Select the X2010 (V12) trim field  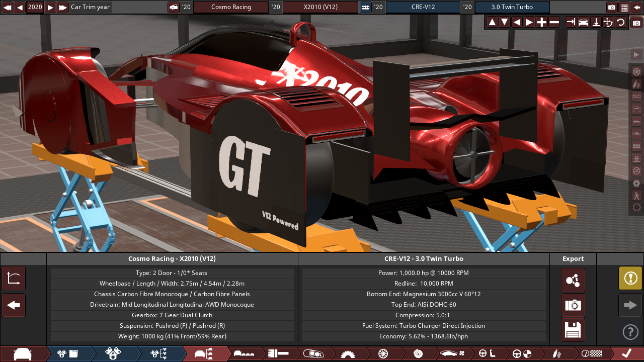pyautogui.click(x=320, y=7)
